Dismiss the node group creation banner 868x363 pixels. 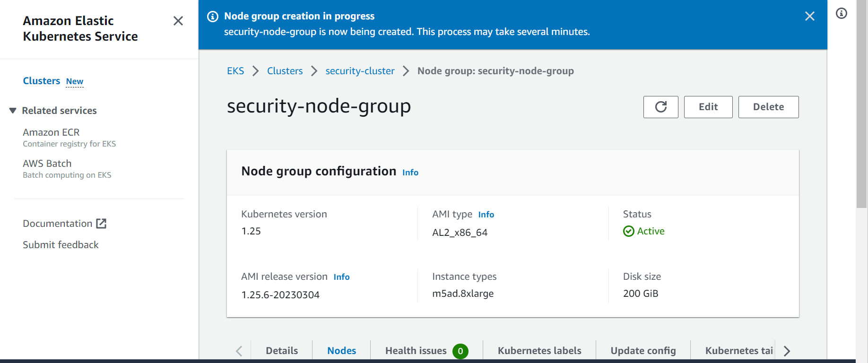809,16
